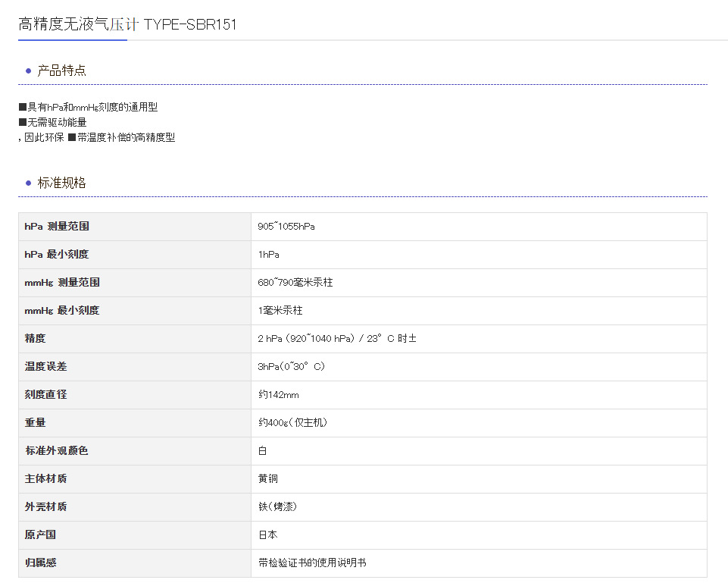728x583 pixels.
Task: Click the value 1hPa
Action: (268, 255)
